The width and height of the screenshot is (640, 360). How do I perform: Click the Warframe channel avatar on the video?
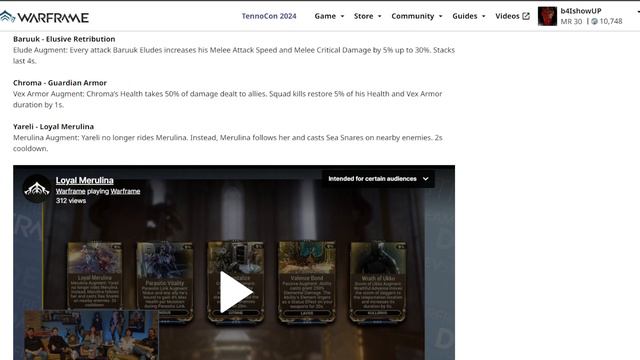[x=37, y=189]
